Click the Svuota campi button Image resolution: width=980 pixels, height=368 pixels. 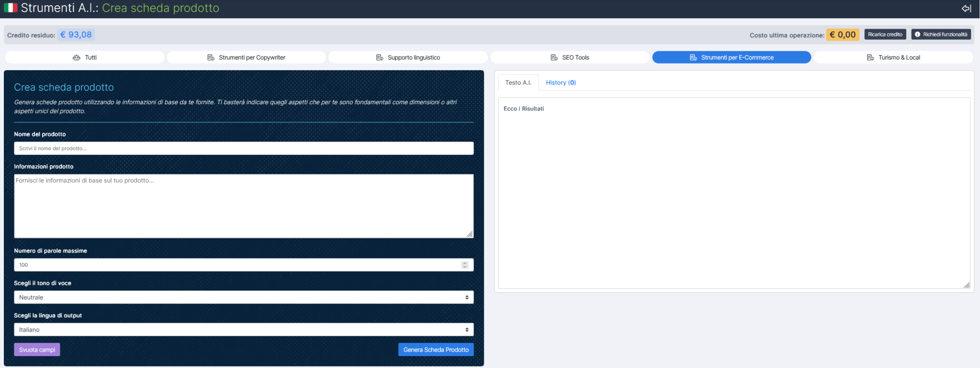click(x=37, y=349)
